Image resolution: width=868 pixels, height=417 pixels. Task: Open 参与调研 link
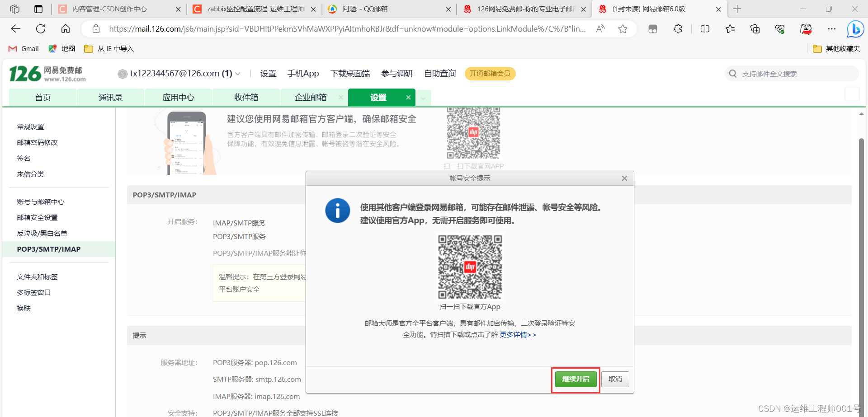point(397,74)
